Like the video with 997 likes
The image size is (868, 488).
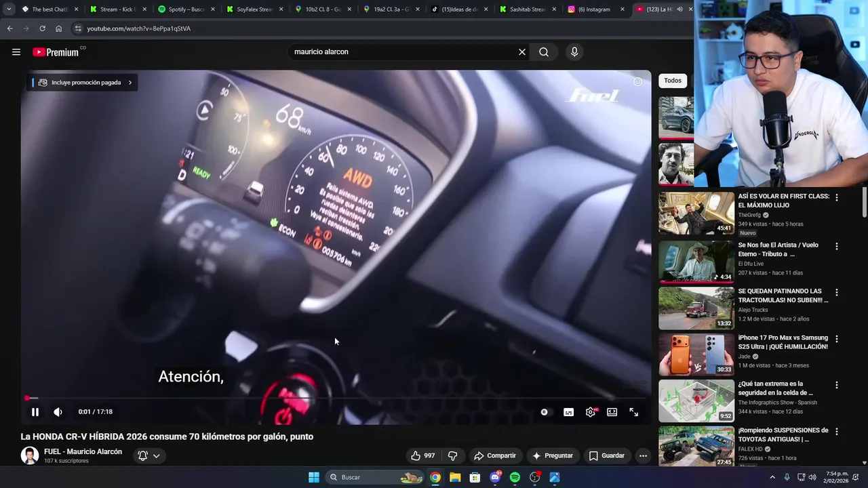[423, 455]
